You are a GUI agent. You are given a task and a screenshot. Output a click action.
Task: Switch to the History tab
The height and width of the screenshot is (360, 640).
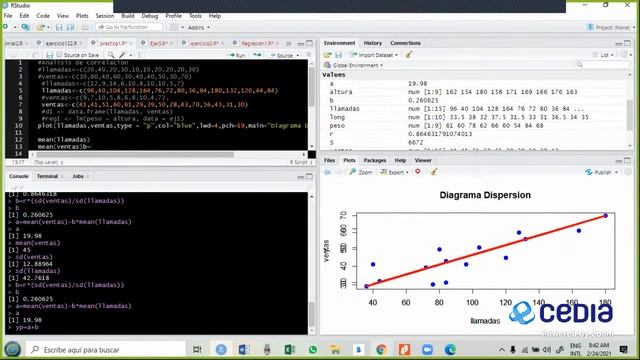click(x=373, y=43)
